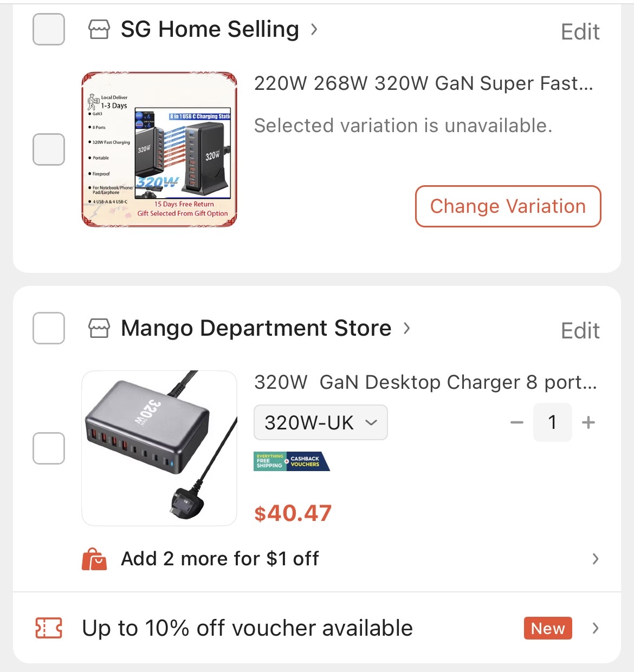634x672 pixels.
Task: Click the SG Home Selling store icon
Action: tap(99, 30)
